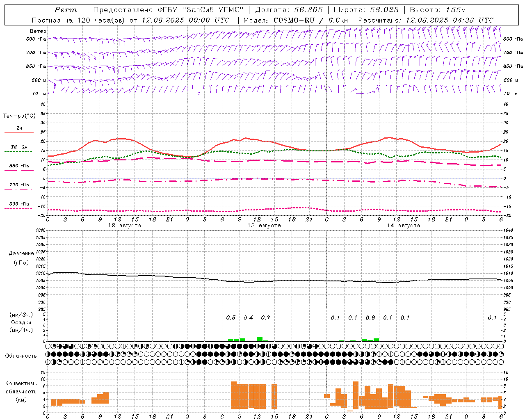Click the "Perm" station title
This screenshot has width=525, height=420.
(x=66, y=10)
